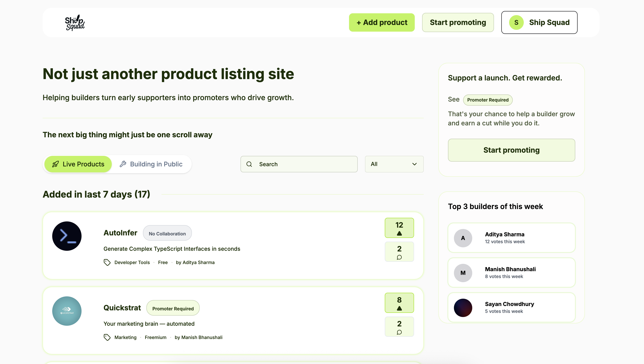Open the Ship Squad account menu
The width and height of the screenshot is (644, 364).
pos(539,22)
